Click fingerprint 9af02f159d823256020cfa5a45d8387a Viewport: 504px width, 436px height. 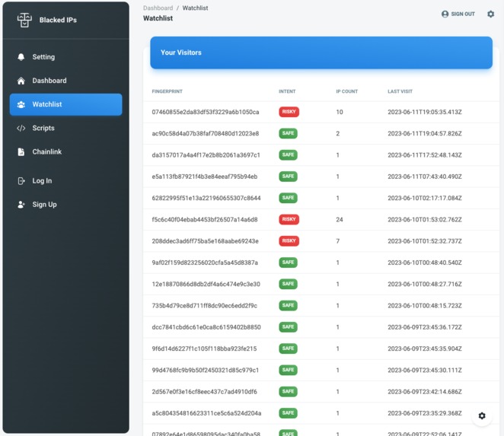click(x=205, y=263)
